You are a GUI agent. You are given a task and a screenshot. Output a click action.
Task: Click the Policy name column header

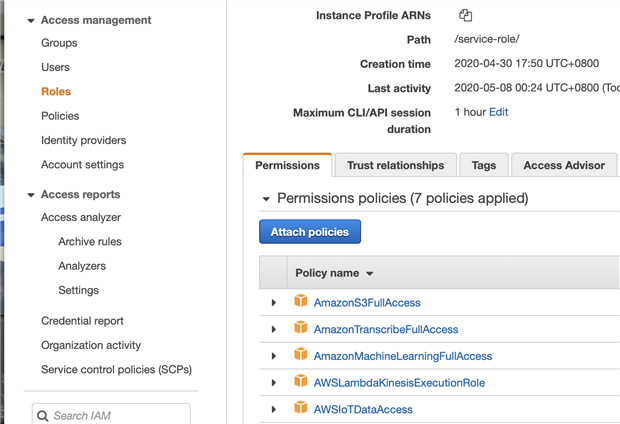(327, 273)
